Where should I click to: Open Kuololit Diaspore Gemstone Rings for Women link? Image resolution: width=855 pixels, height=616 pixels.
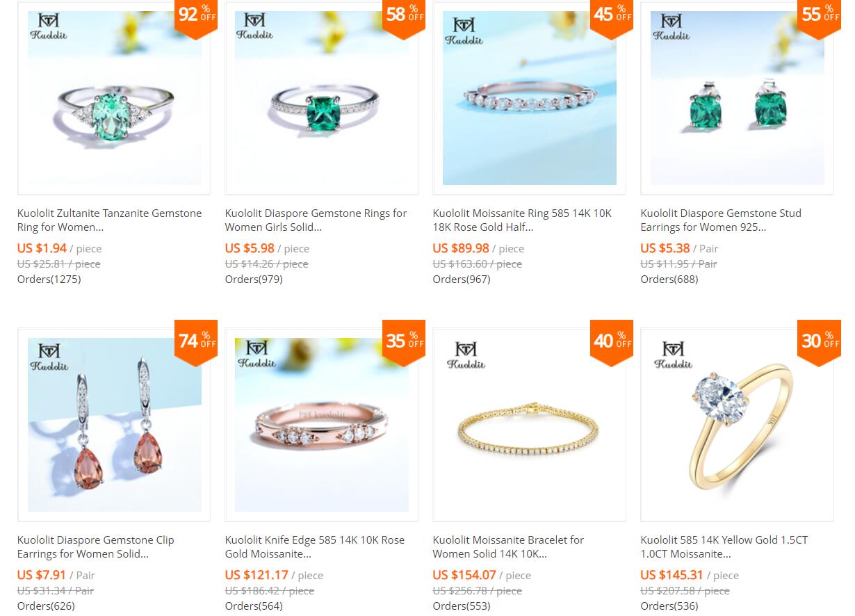point(316,220)
